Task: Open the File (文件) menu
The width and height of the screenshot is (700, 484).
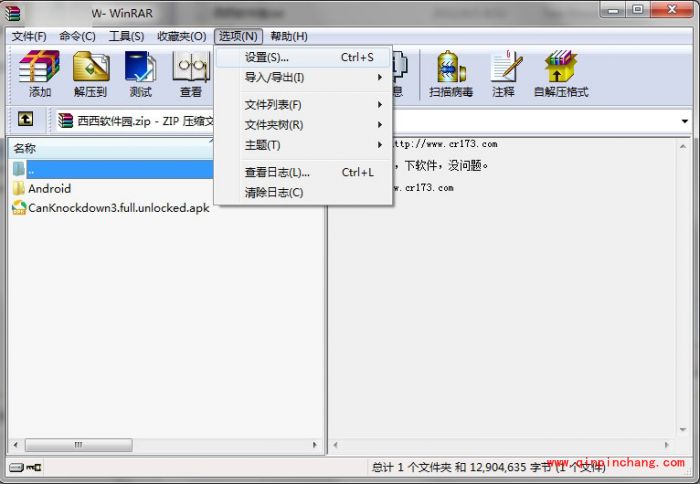Action: 29,36
